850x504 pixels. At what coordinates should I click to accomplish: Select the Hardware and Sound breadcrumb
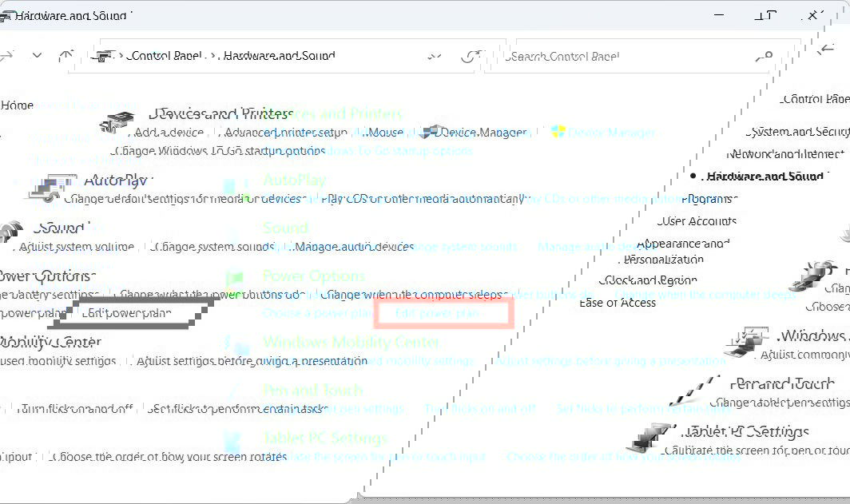pyautogui.click(x=279, y=56)
